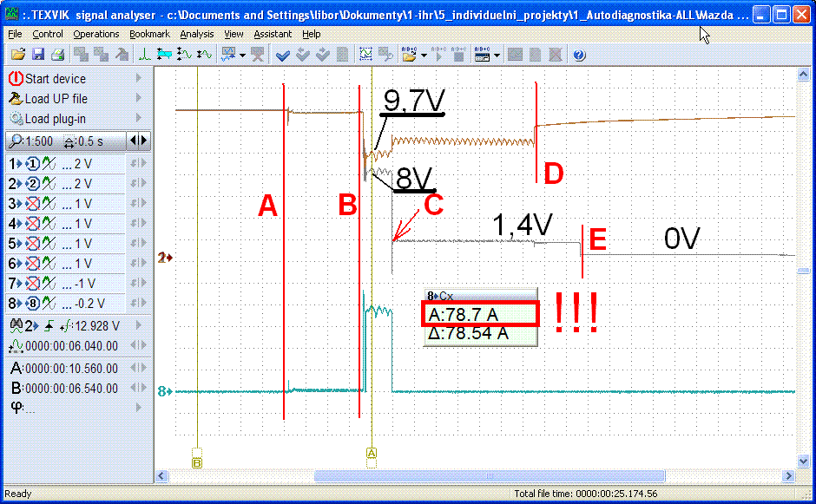Click the Load plug-in button
Viewport: 816px width, 504px height.
point(77,119)
